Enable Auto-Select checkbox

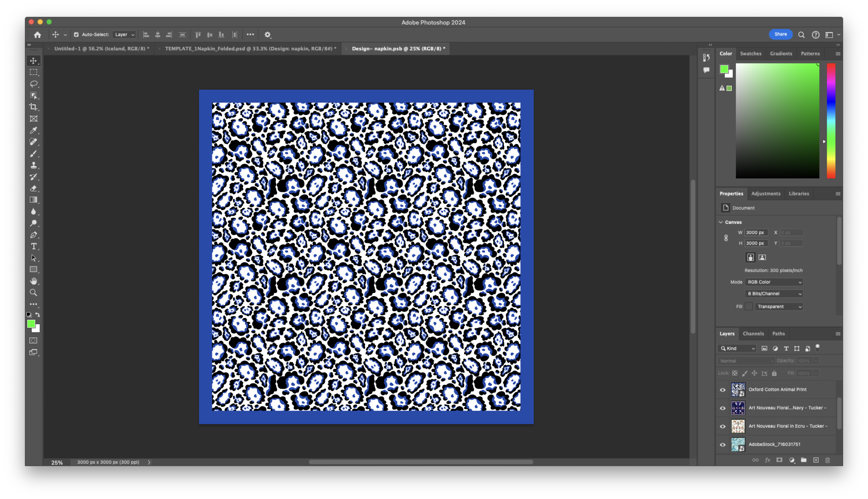77,34
